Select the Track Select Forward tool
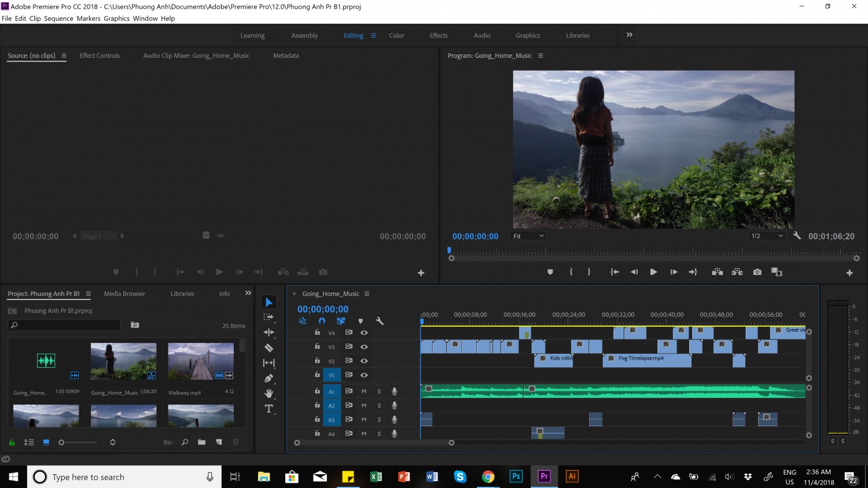This screenshot has height=488, width=868. click(269, 317)
